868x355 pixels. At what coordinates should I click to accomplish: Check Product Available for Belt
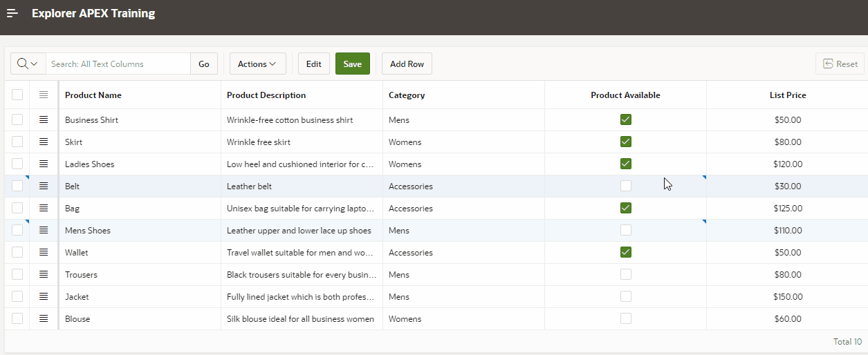pyautogui.click(x=626, y=186)
